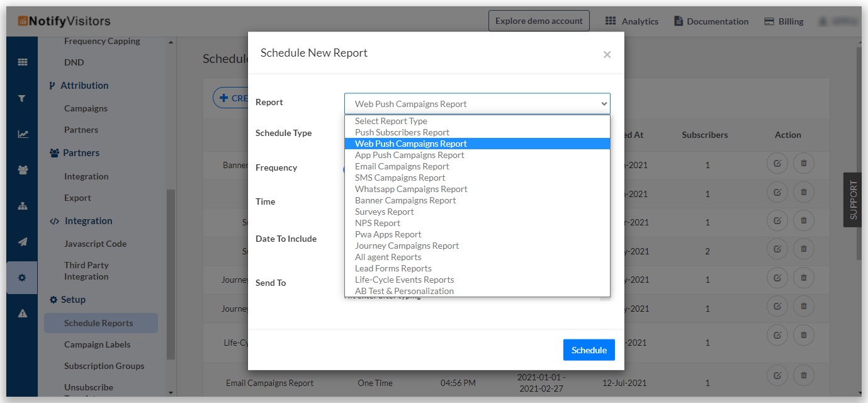Open Analytics from the top bar
Viewport: 868px width, 403px height.
632,21
